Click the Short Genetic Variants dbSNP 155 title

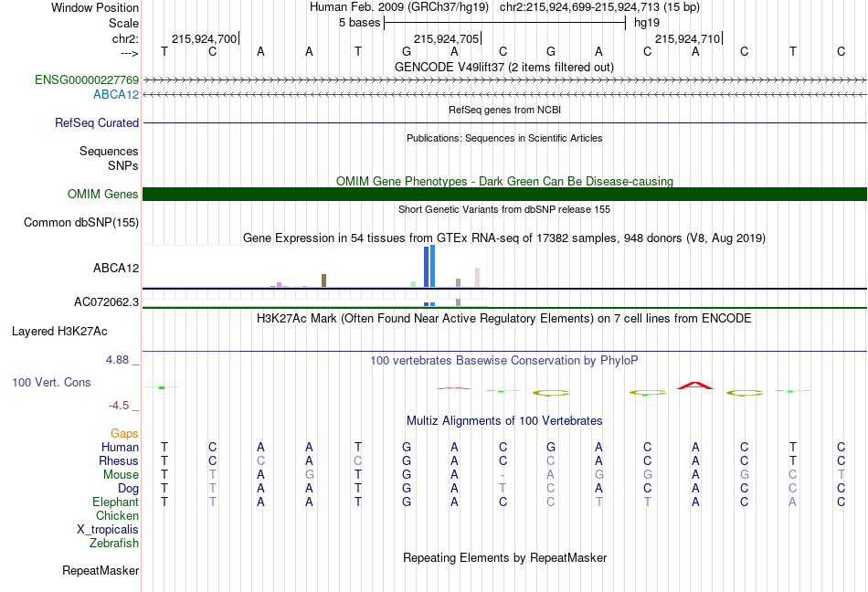[x=504, y=209]
